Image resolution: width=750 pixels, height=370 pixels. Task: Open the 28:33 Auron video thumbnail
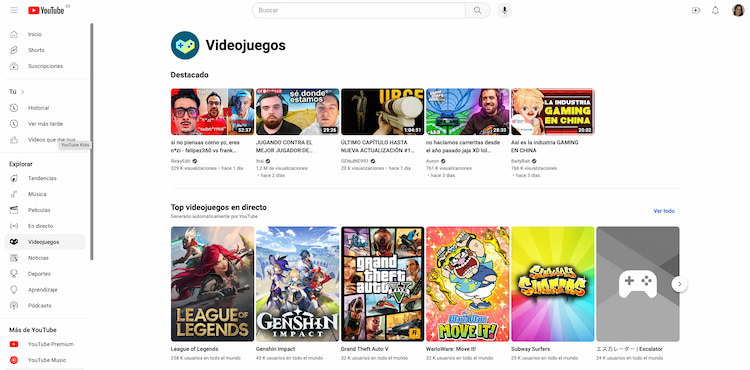point(468,111)
